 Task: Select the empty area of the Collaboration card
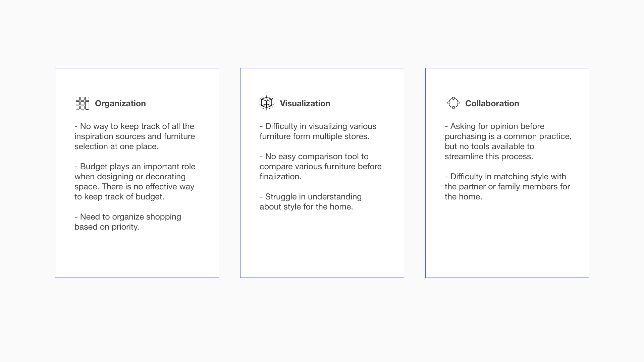507,240
